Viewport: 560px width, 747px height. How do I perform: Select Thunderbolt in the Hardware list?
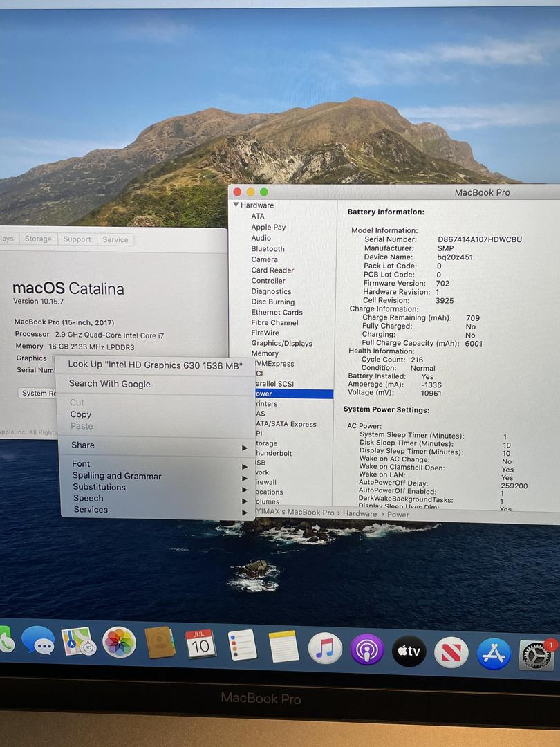(274, 453)
